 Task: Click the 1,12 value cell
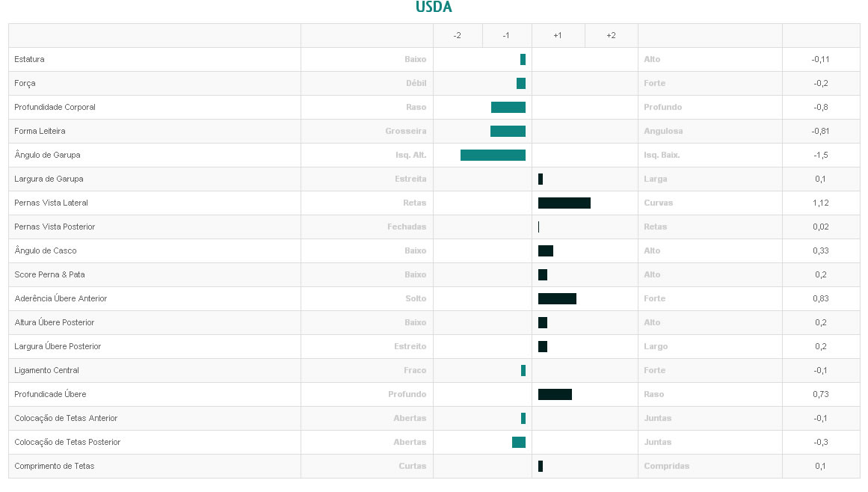tap(820, 203)
